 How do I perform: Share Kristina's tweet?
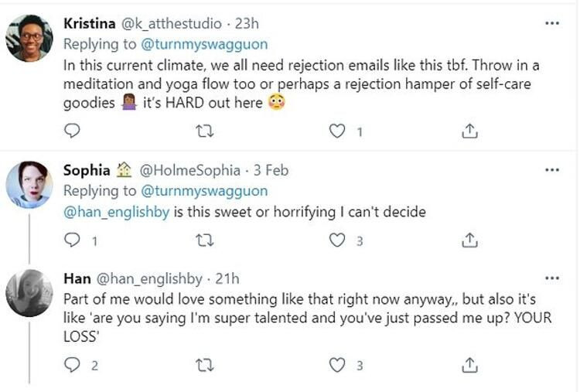pos(469,132)
